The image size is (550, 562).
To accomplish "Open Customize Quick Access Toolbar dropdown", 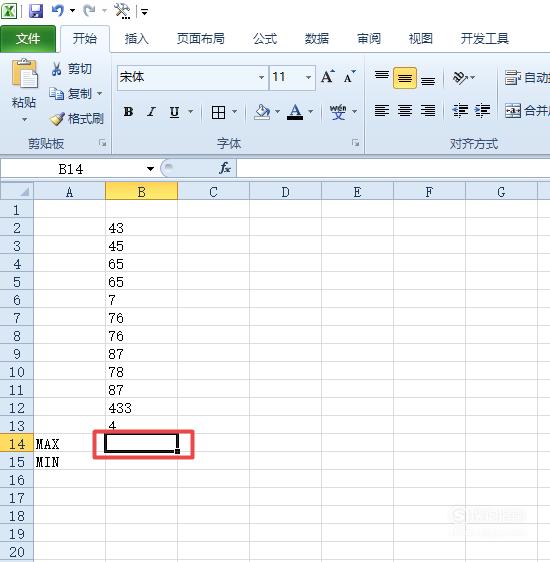I will pos(144,12).
